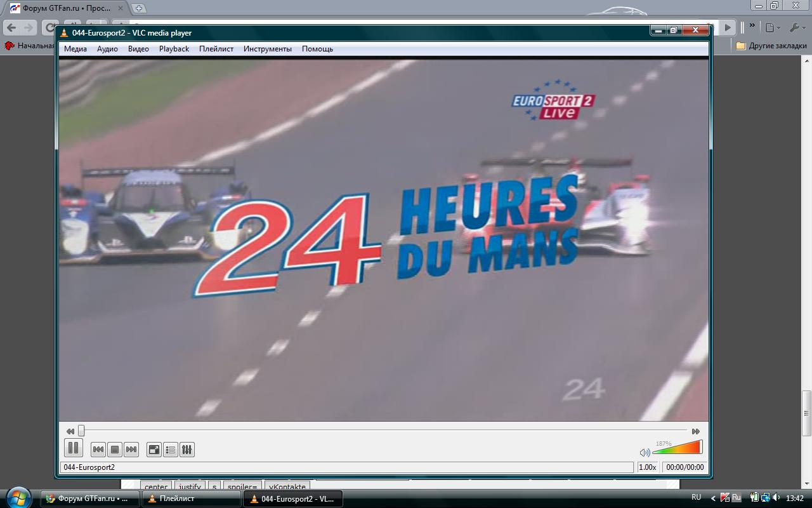The image size is (812, 508).
Task: Stop playback in VLC
Action: (115, 450)
